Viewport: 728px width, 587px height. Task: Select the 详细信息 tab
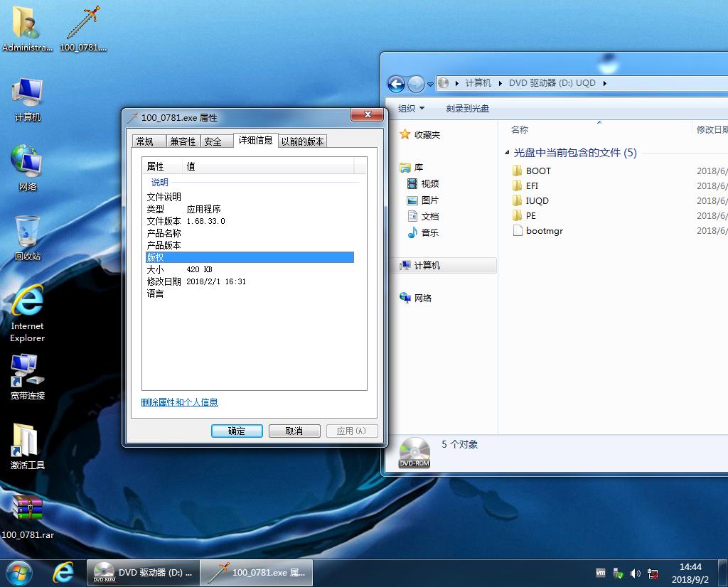coord(255,140)
